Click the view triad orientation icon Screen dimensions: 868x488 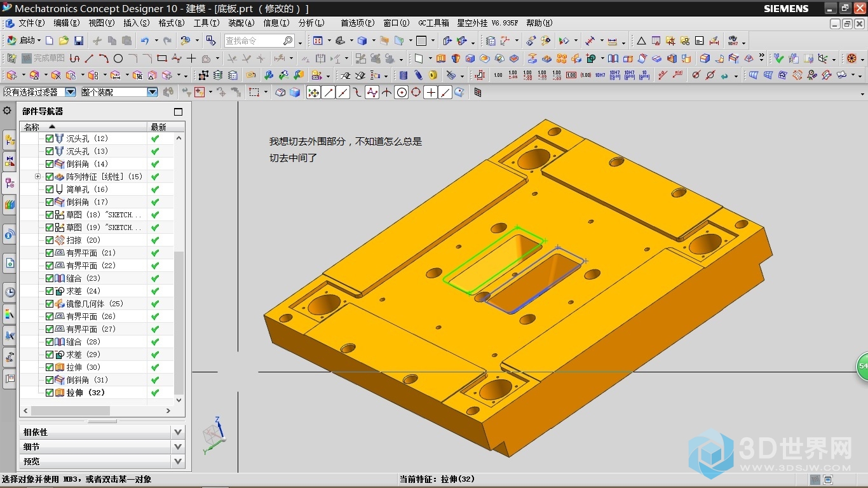214,435
